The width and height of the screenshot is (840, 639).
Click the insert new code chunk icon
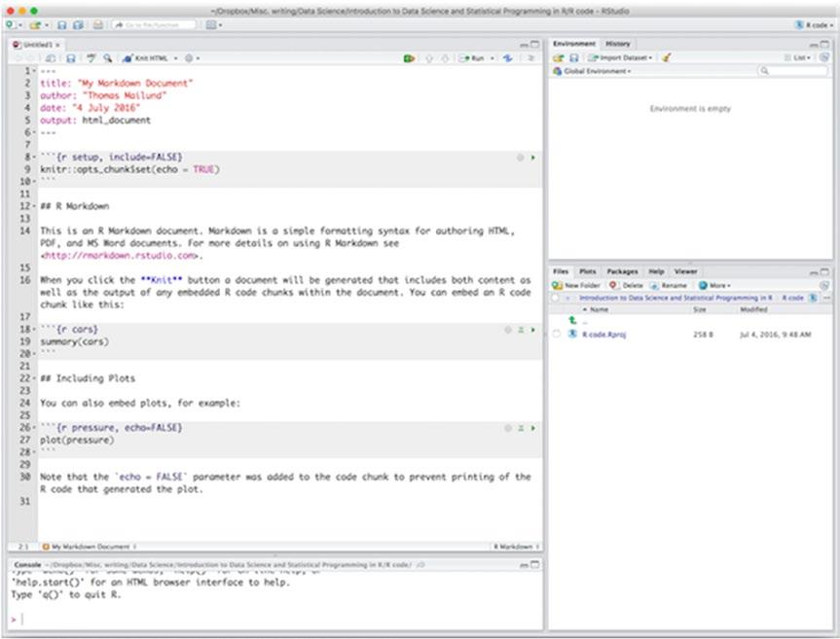(409, 58)
